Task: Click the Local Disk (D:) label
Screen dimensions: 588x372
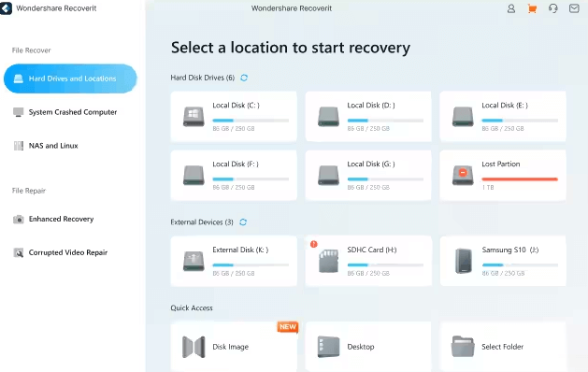Action: tap(371, 106)
